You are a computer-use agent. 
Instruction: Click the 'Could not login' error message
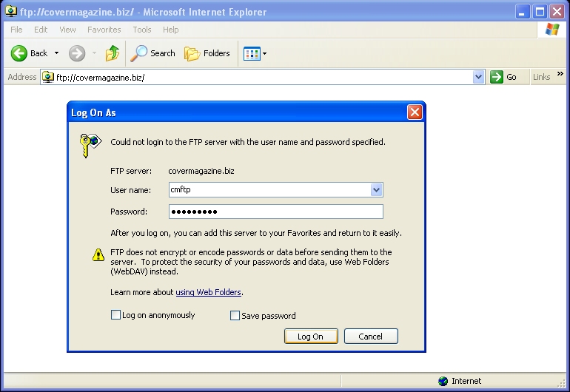tap(248, 142)
